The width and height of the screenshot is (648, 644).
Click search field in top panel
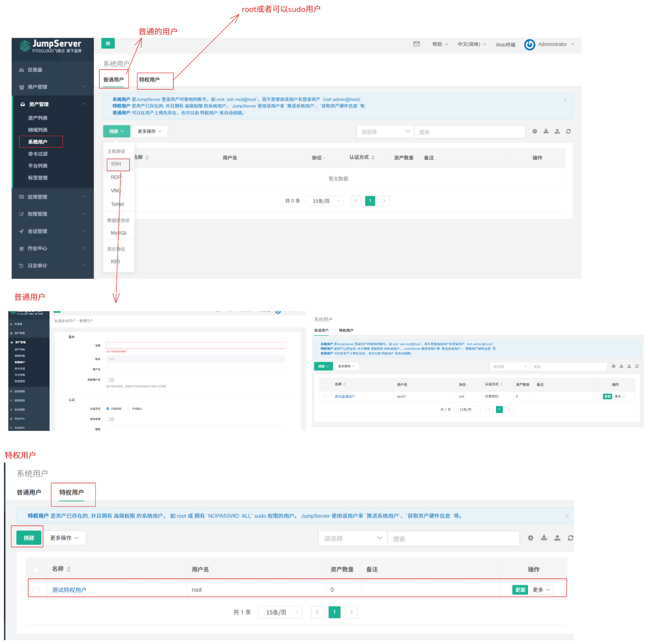click(x=470, y=132)
